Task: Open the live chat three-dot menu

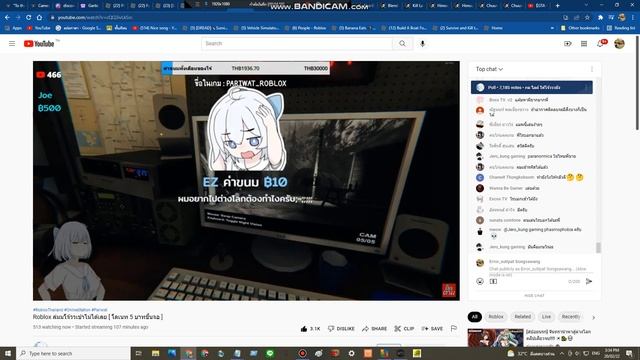Action: tap(592, 69)
